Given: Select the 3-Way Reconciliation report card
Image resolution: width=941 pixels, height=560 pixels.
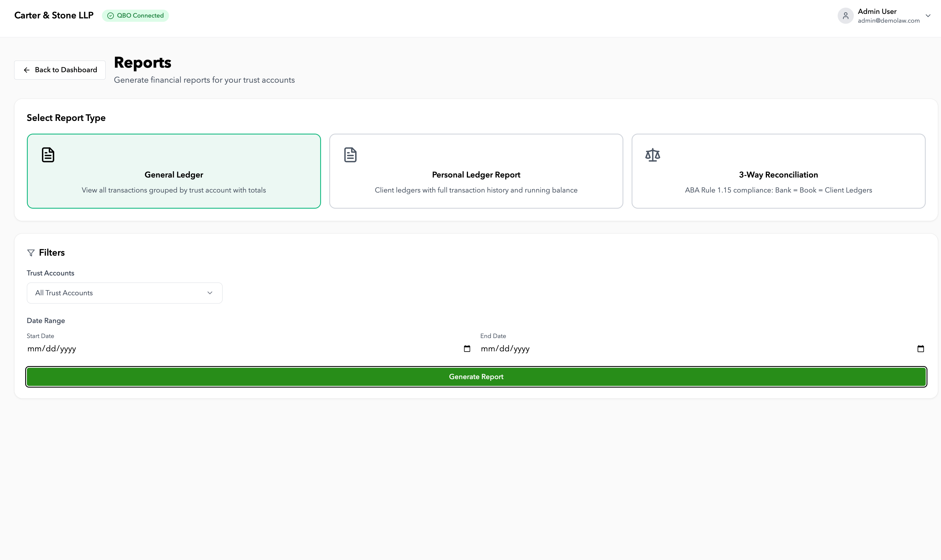Looking at the screenshot, I should (779, 171).
